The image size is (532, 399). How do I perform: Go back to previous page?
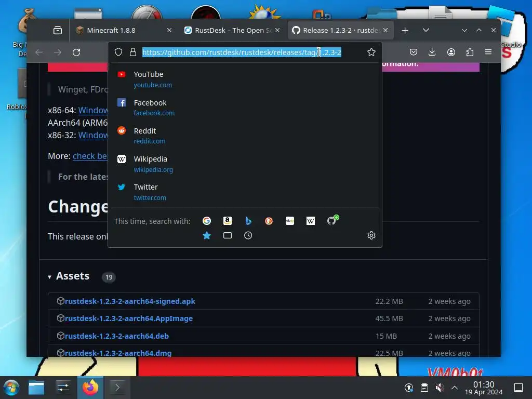tap(39, 52)
